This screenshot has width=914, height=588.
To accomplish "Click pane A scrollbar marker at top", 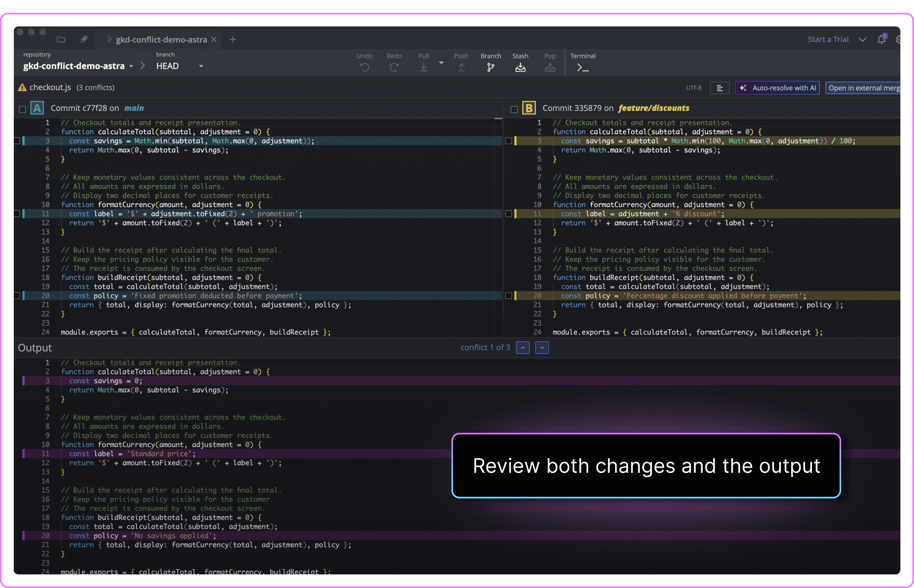I will click(498, 119).
